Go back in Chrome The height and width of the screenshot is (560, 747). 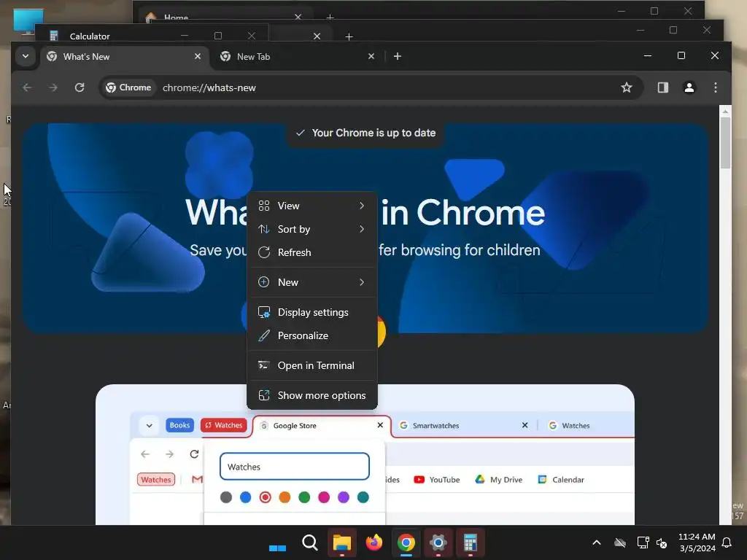(x=27, y=87)
